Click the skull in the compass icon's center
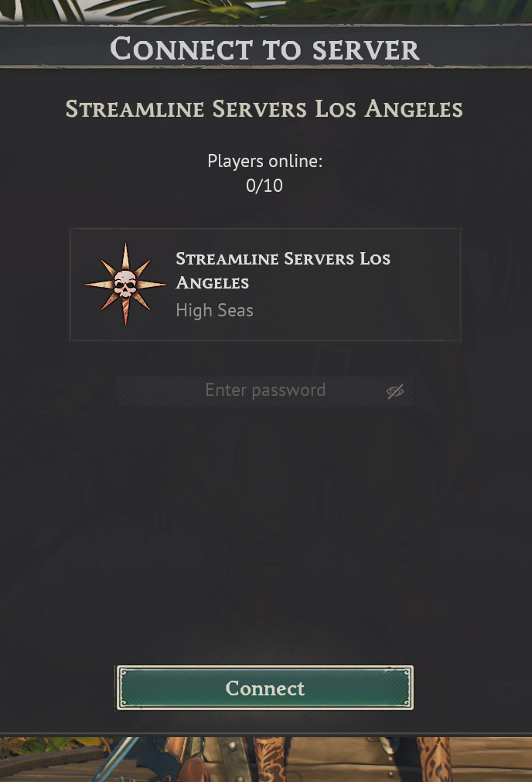Viewport: 532px width, 782px height. click(x=125, y=284)
